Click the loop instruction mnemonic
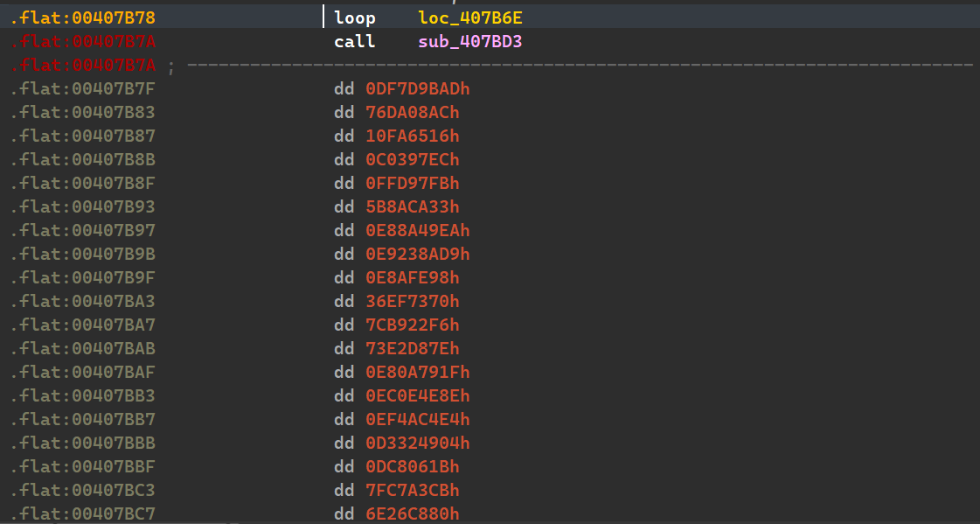This screenshot has height=524, width=980. point(354,17)
